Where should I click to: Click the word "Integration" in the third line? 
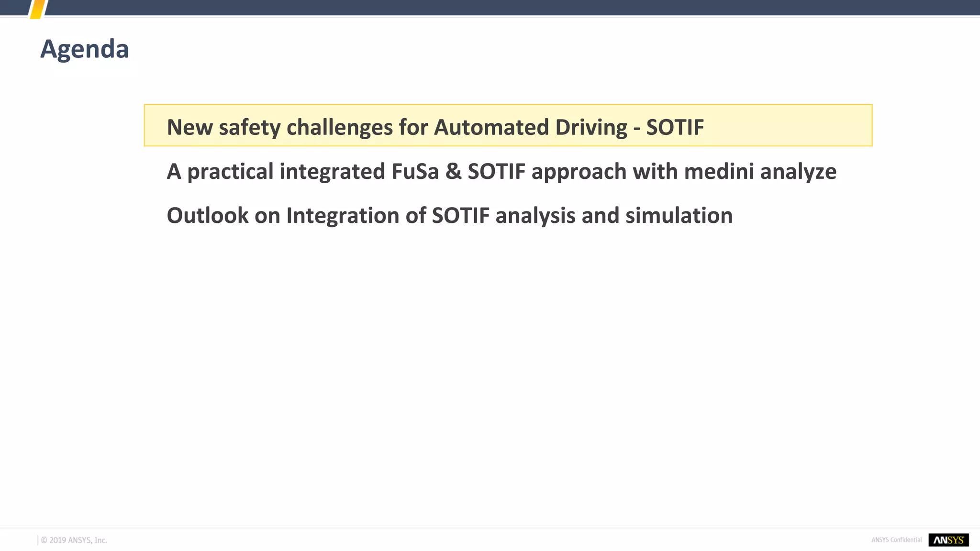[x=343, y=216]
